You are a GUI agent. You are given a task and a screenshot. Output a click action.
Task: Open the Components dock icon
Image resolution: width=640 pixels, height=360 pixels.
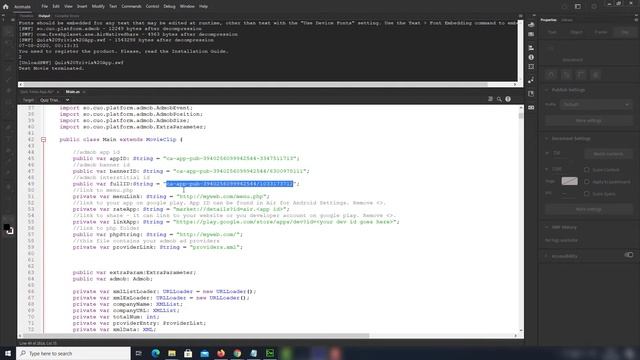pos(531,107)
